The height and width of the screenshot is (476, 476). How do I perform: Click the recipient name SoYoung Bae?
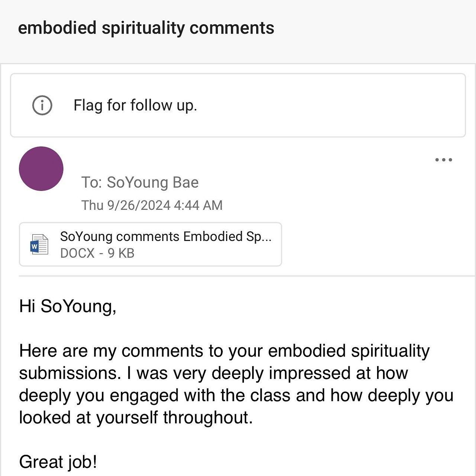tap(152, 182)
